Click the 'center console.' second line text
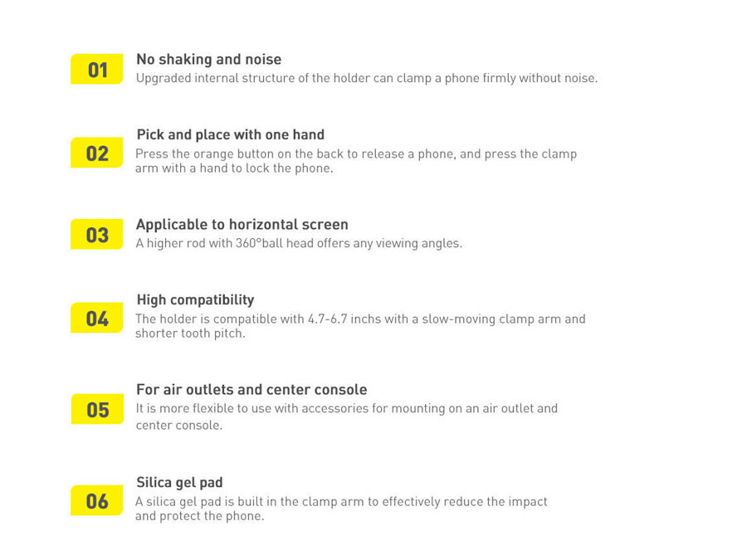The width and height of the screenshot is (747, 560). tap(179, 426)
